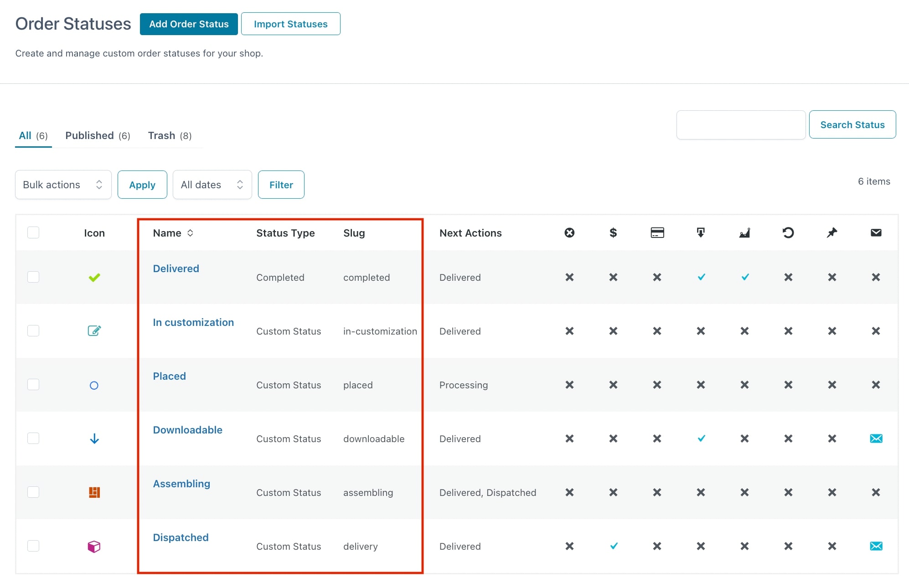Click the orange blocks icon for Assembling

[94, 492]
